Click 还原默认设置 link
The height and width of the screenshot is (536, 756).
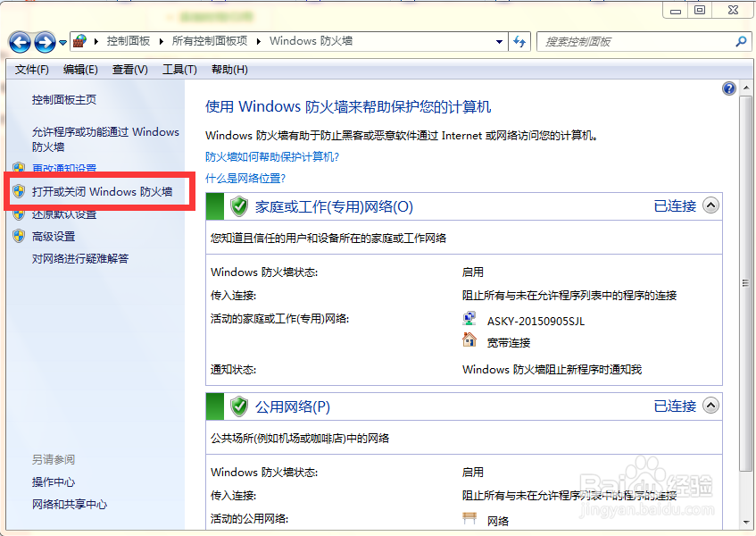click(64, 214)
